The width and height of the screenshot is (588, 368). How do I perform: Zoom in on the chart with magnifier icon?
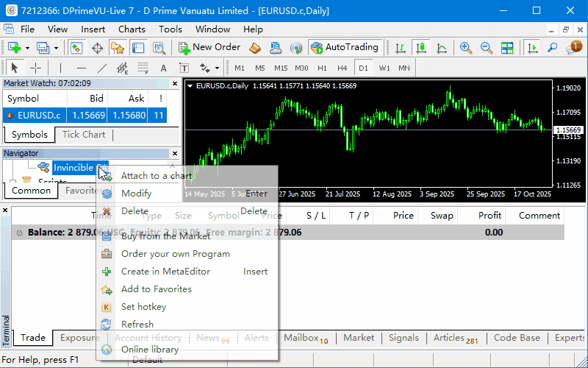coord(465,47)
